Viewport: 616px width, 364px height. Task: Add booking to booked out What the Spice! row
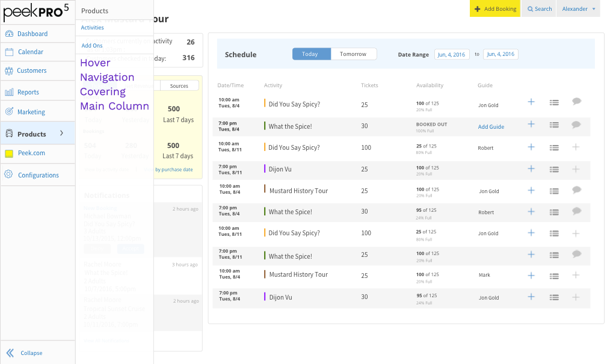(531, 124)
